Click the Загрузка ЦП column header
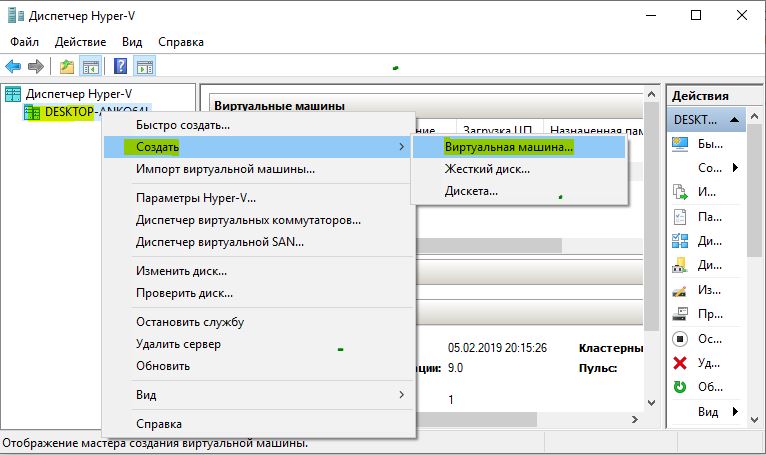Screen dimensions: 766x455 click(x=499, y=130)
